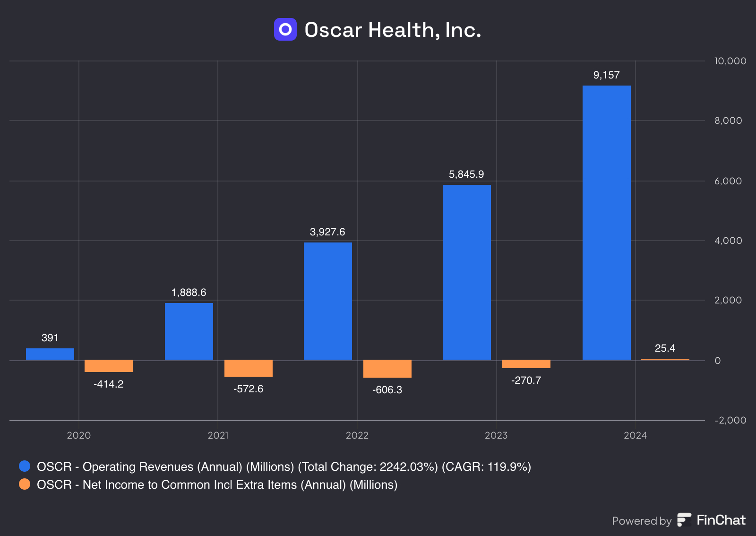756x536 pixels.
Task: Click the 0 y-axis tick label
Action: 718,361
